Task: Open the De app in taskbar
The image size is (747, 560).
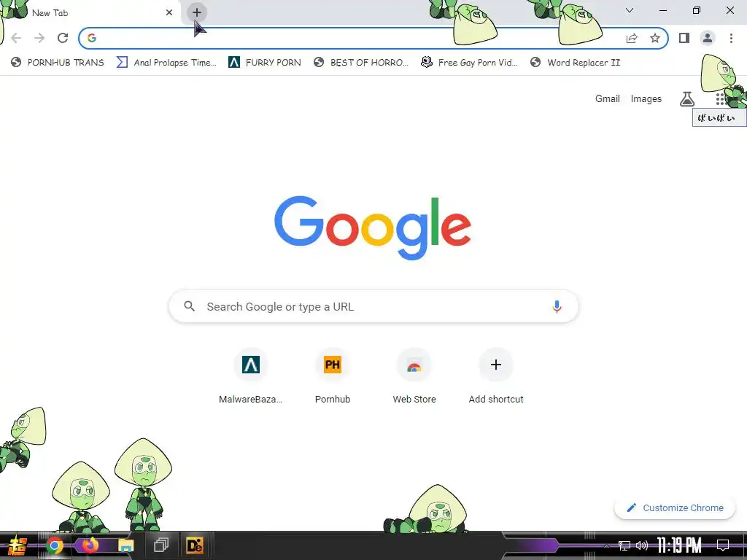Action: 194,545
